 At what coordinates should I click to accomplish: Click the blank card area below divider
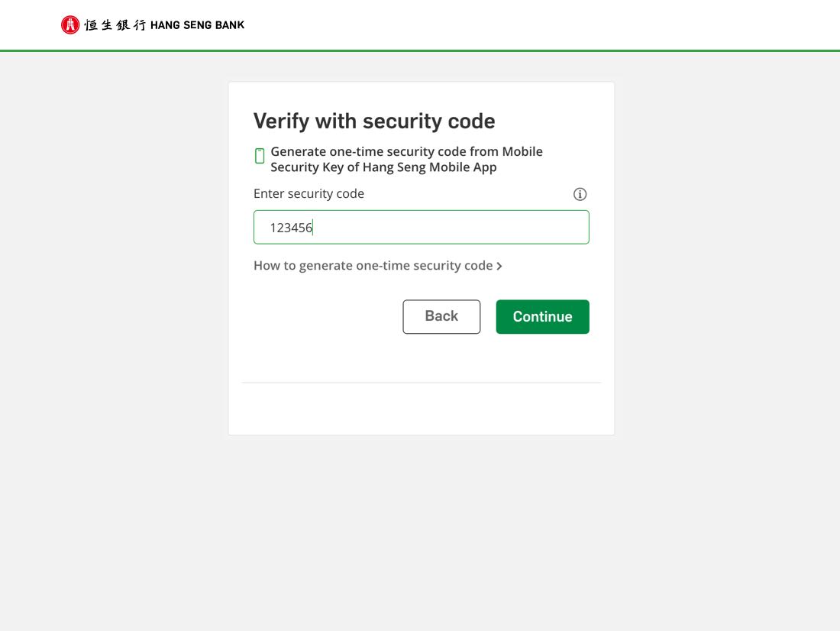(x=421, y=409)
